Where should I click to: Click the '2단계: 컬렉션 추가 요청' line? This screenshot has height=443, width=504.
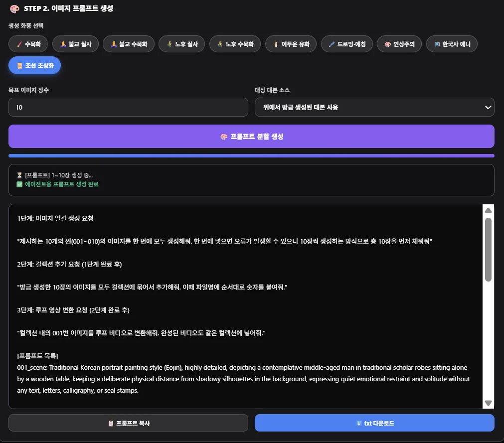point(69,264)
